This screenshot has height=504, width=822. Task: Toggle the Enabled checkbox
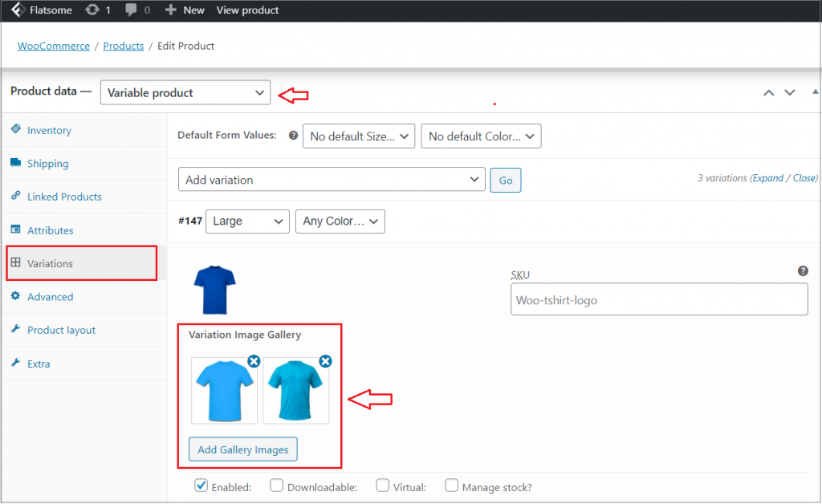(x=201, y=485)
